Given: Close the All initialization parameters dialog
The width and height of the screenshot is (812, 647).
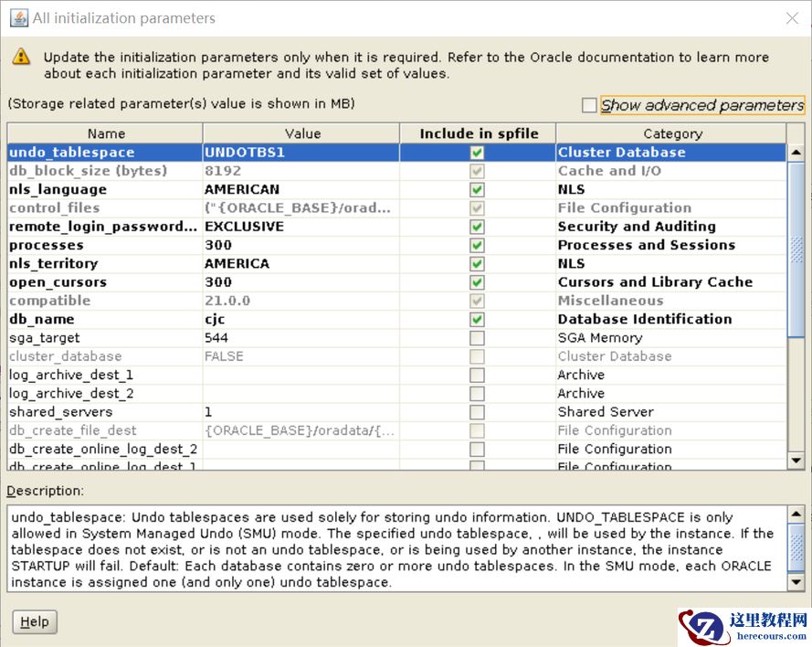Looking at the screenshot, I should 791,18.
